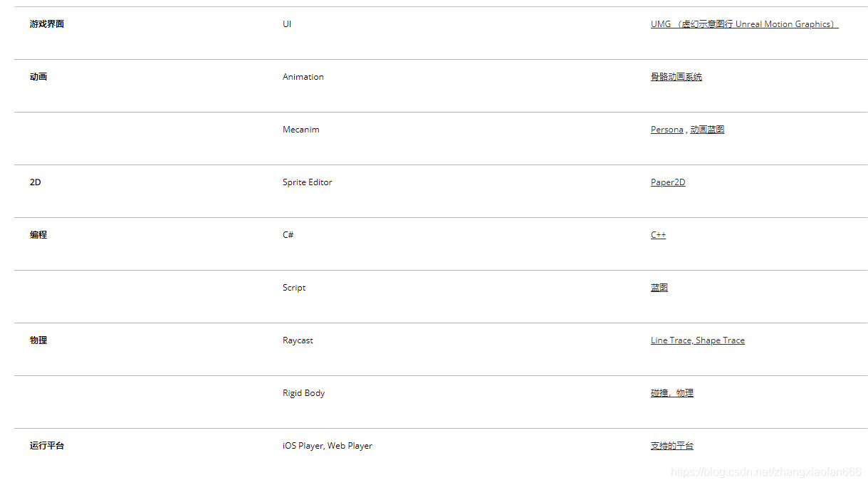Select the iOS Player, Web Player text
The height and width of the screenshot is (485, 868).
pos(327,446)
